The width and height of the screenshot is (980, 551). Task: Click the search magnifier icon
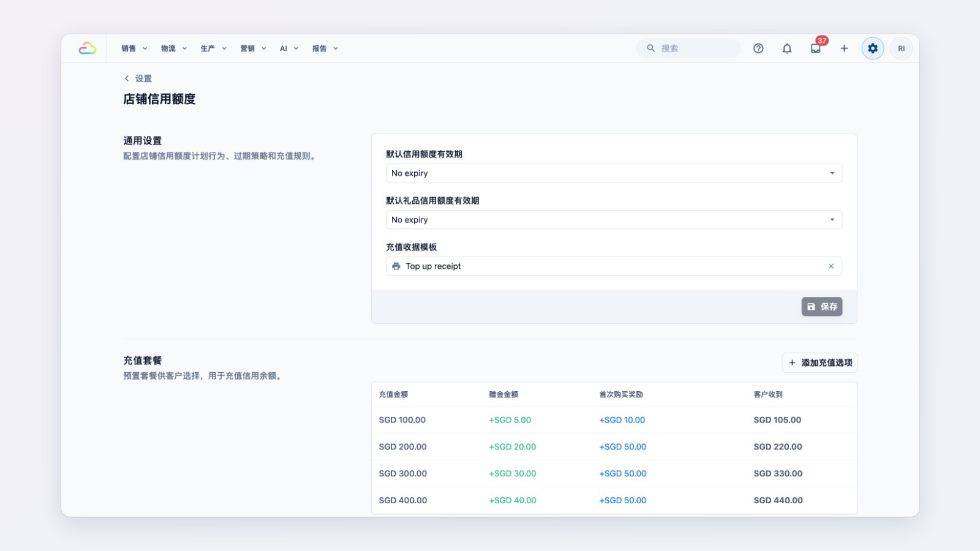pos(650,48)
